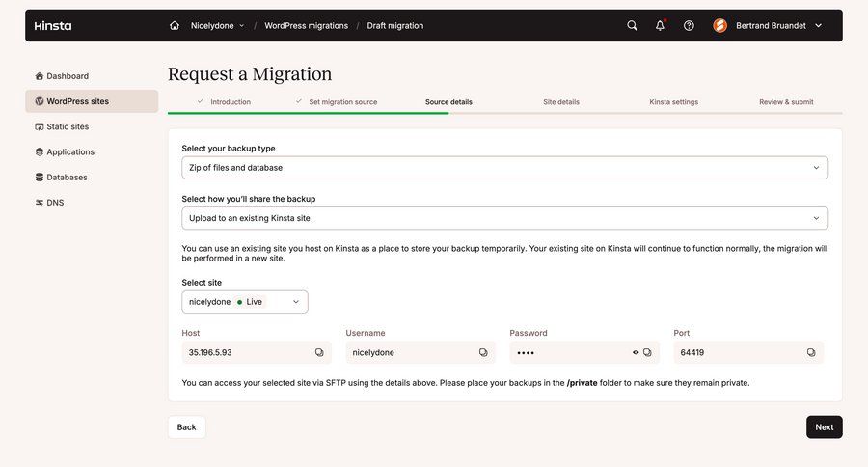Reveal the password with eye icon

click(x=636, y=353)
